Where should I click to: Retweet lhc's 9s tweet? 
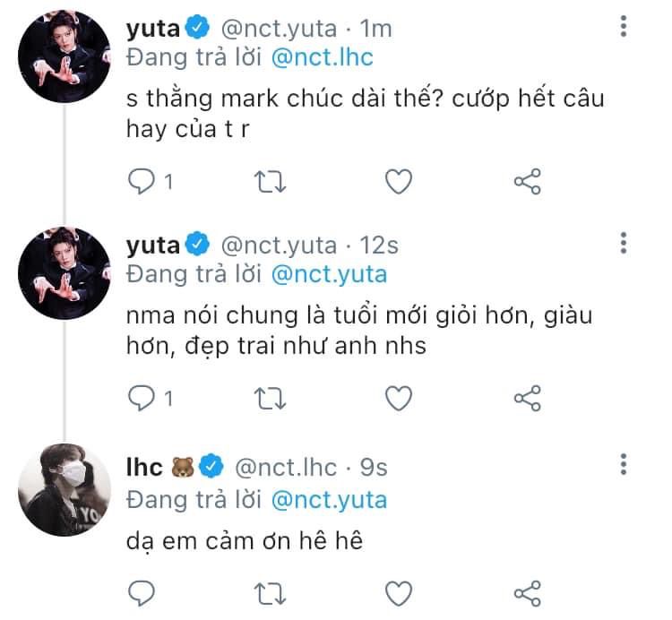click(270, 593)
